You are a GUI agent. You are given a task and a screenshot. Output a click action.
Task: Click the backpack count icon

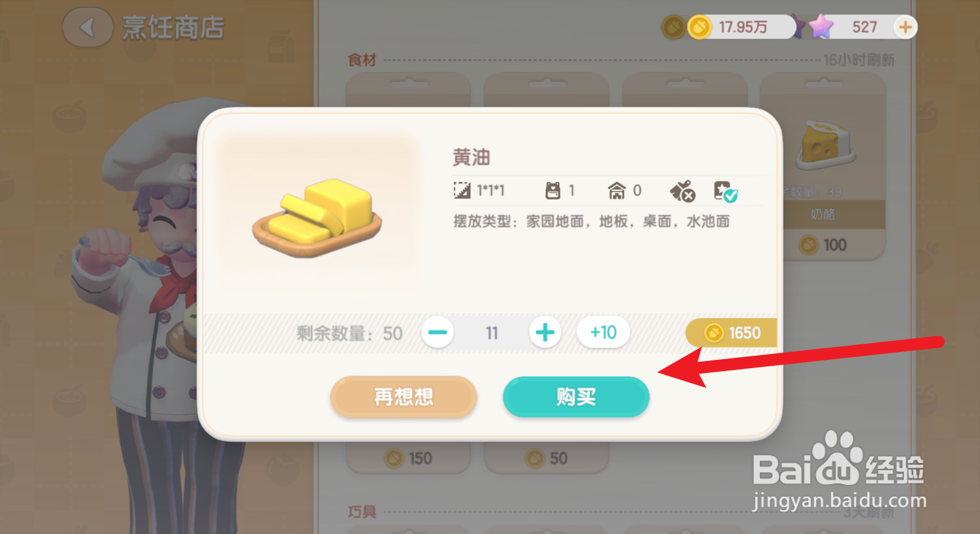click(553, 190)
